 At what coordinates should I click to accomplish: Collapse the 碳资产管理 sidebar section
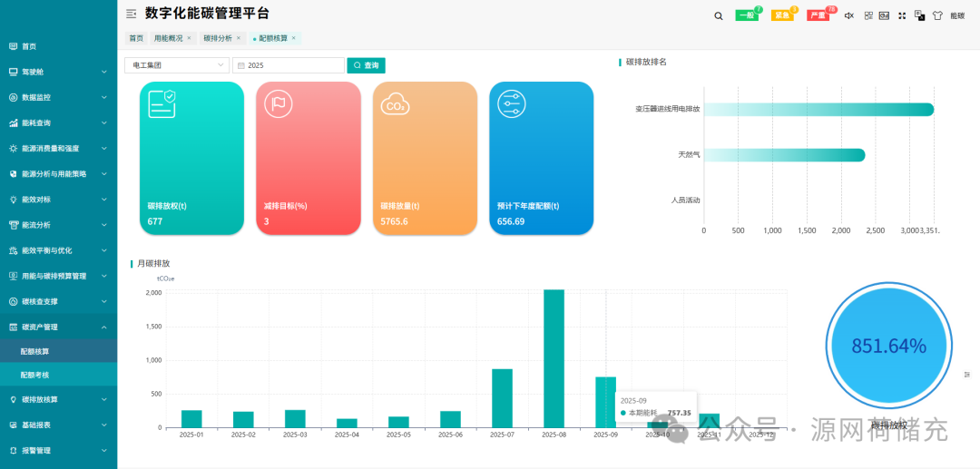coord(58,327)
